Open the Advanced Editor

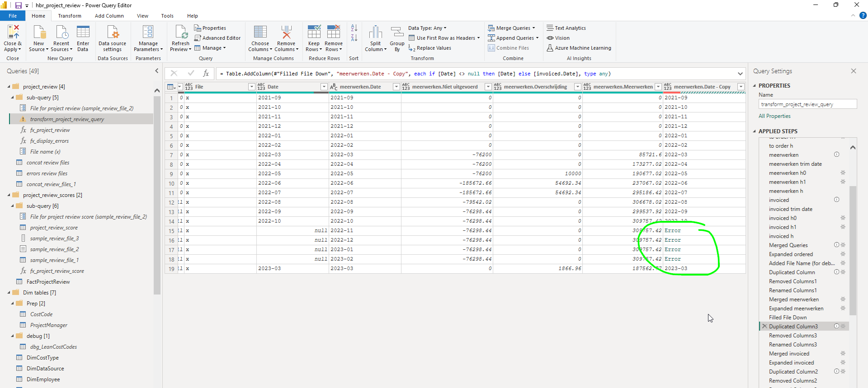pos(217,38)
